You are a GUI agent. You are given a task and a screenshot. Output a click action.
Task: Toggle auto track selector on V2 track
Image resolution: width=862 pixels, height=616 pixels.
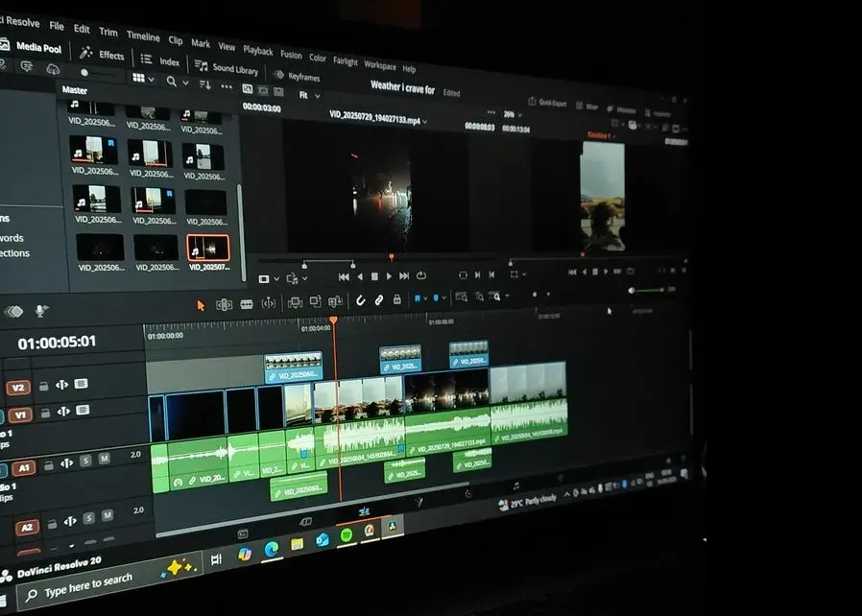pos(61,385)
